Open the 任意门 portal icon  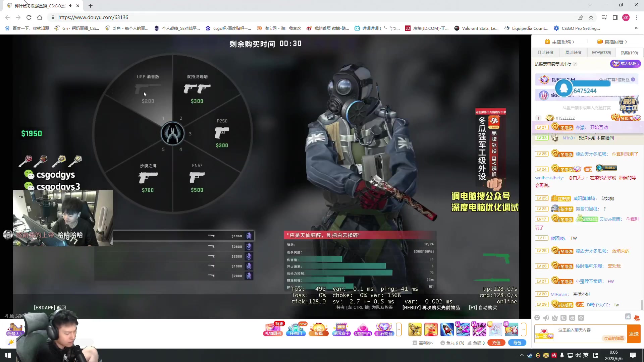pos(296,329)
